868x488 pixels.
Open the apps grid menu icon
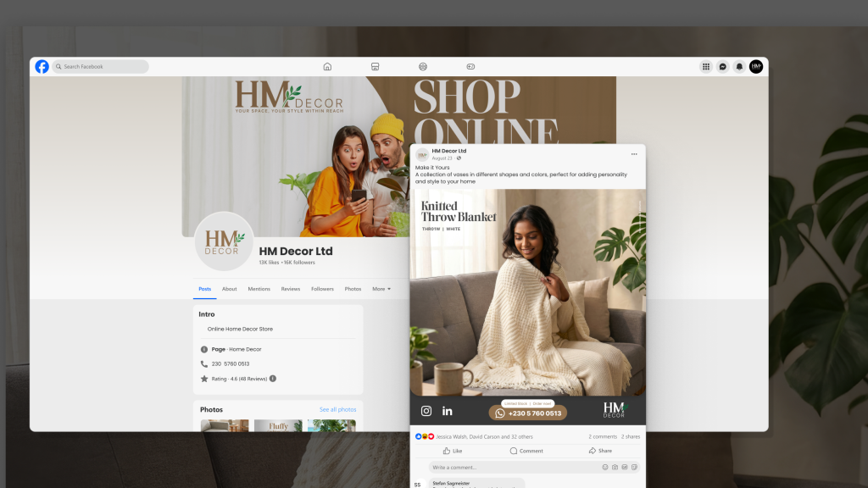[706, 66]
